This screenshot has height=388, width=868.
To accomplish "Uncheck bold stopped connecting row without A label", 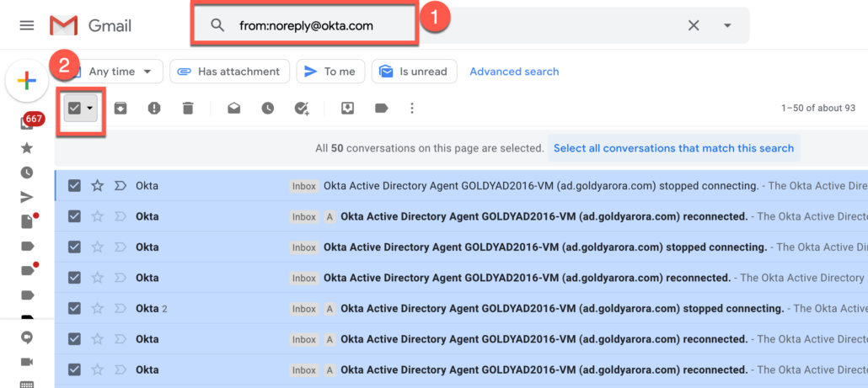I will (74, 247).
